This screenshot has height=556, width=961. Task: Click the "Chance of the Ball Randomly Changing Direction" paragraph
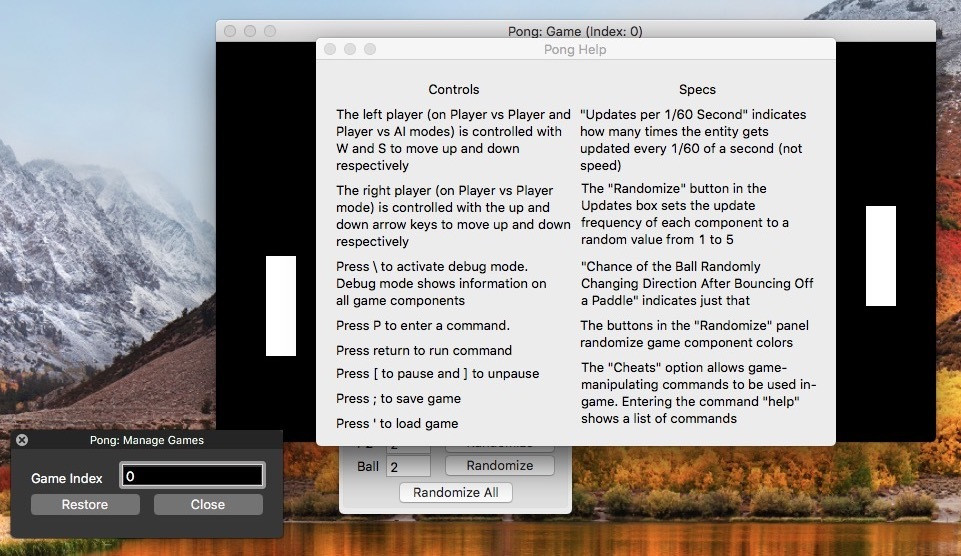(x=697, y=284)
